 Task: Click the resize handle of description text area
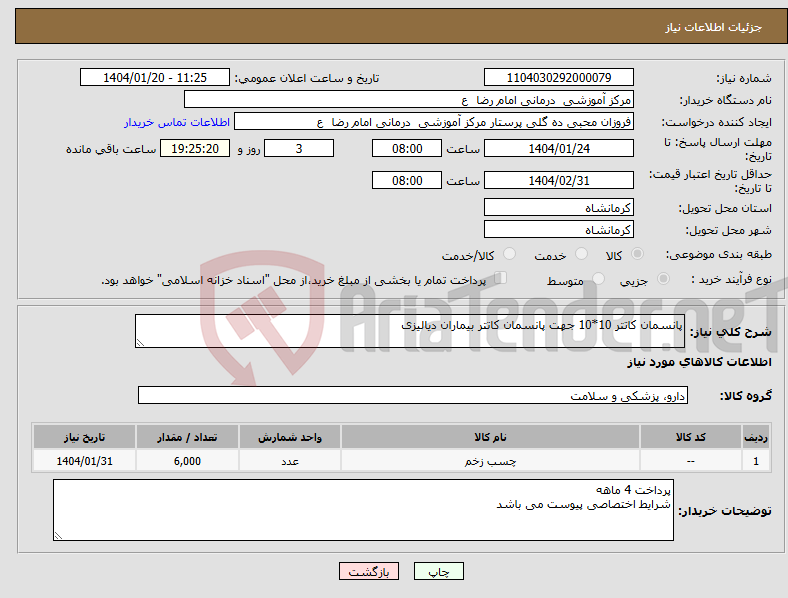(140, 343)
